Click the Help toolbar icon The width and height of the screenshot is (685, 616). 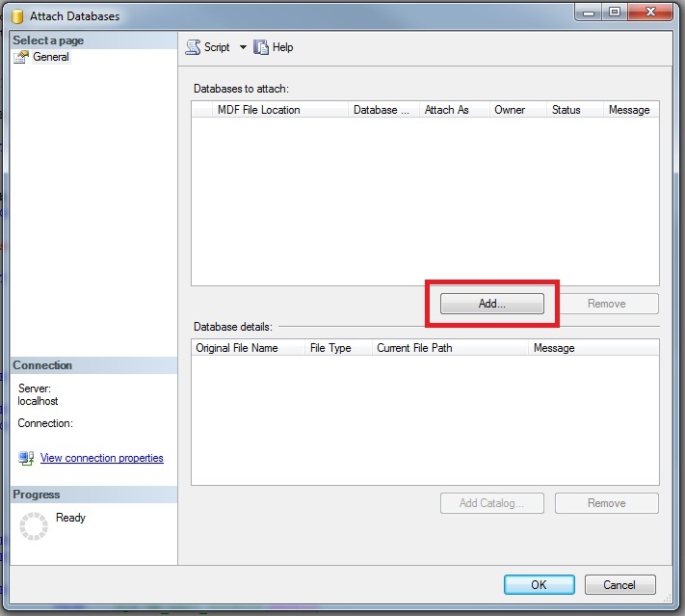(x=261, y=47)
